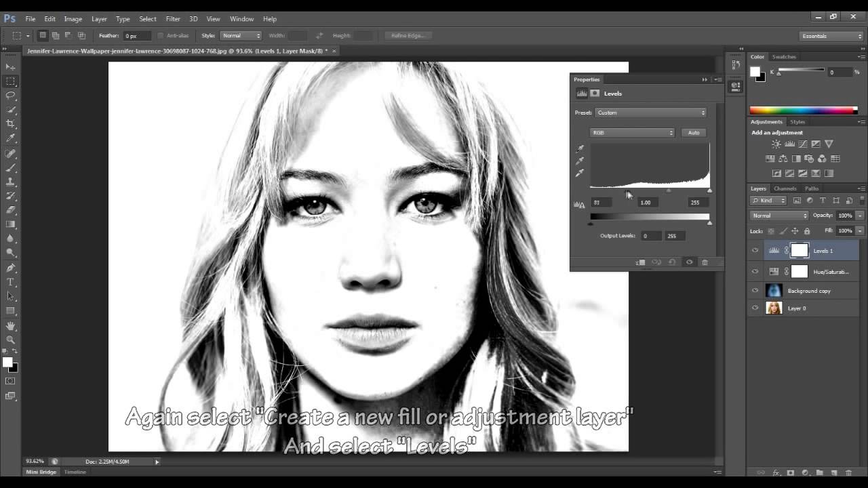
Task: Open the Timeline panel tab
Action: click(x=75, y=472)
